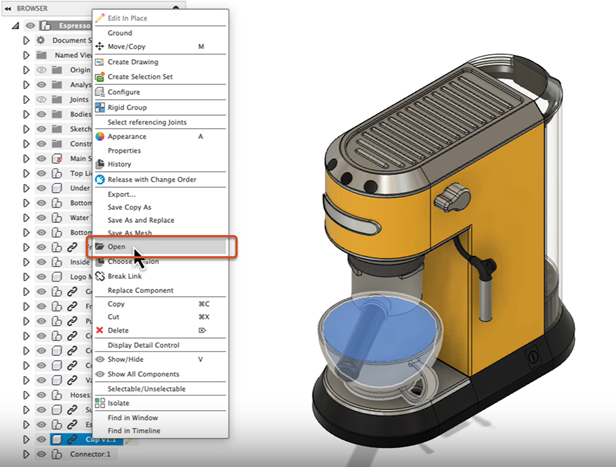Screen dimensions: 616x467
Task: Expand the Bodies folder
Action: click(x=26, y=114)
